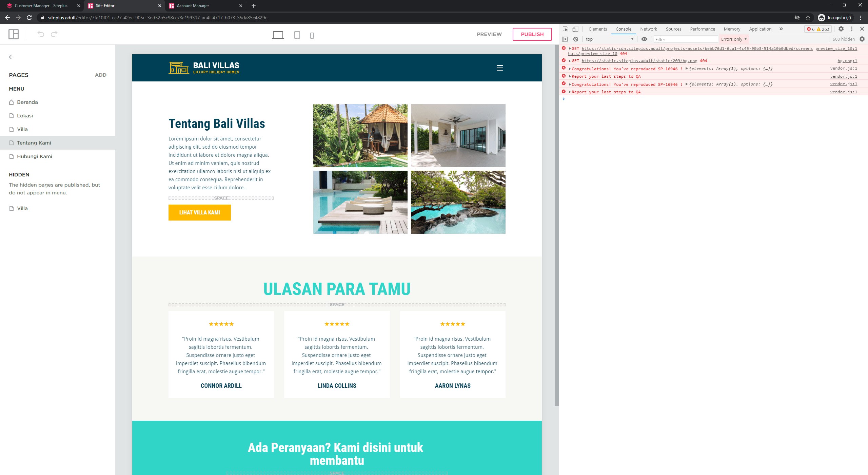
Task: Expand second 'Congratulations' SP-16946 error
Action: click(x=570, y=84)
